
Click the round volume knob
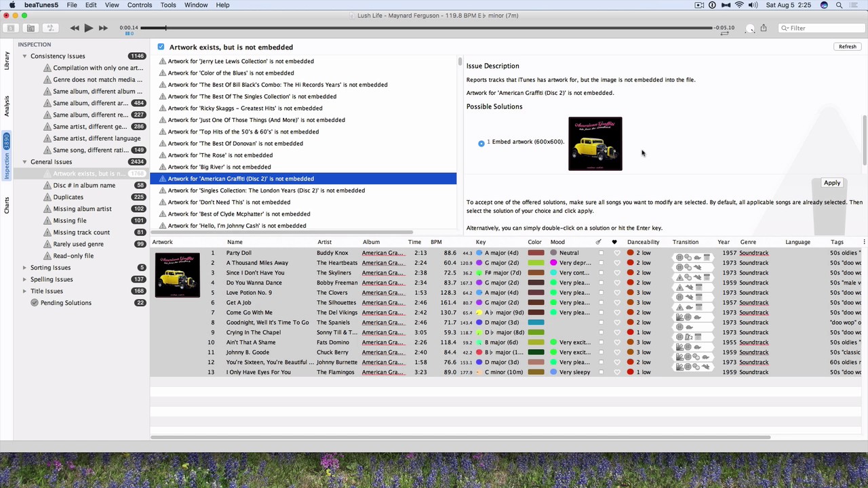[749, 28]
